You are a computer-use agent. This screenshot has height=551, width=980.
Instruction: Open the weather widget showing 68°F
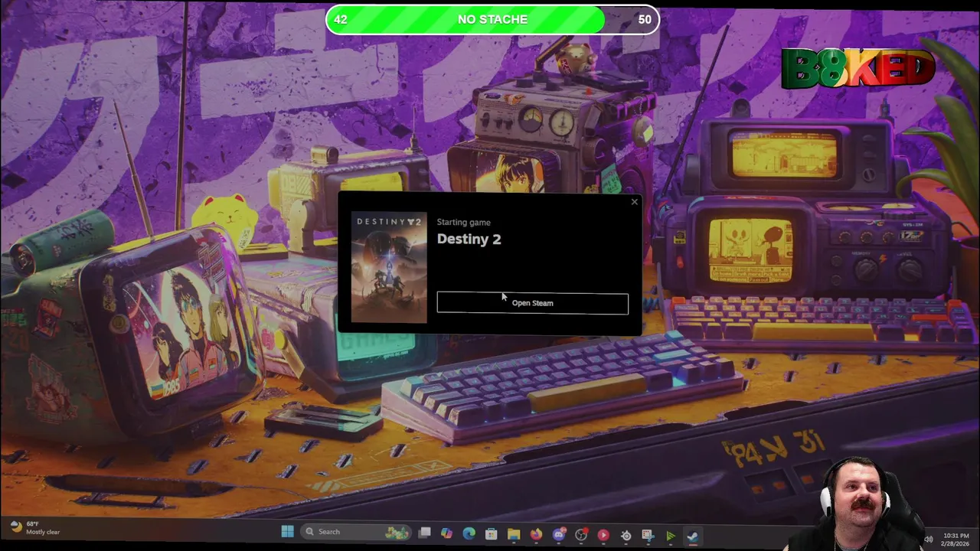(35, 528)
